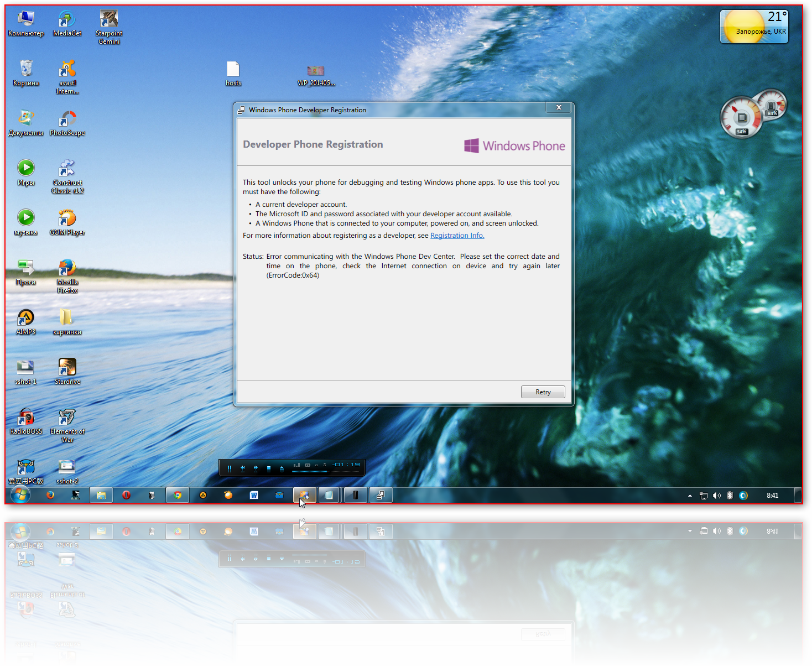Skip to previous track in mini player
Image resolution: width=812 pixels, height=667 pixels.
242,468
